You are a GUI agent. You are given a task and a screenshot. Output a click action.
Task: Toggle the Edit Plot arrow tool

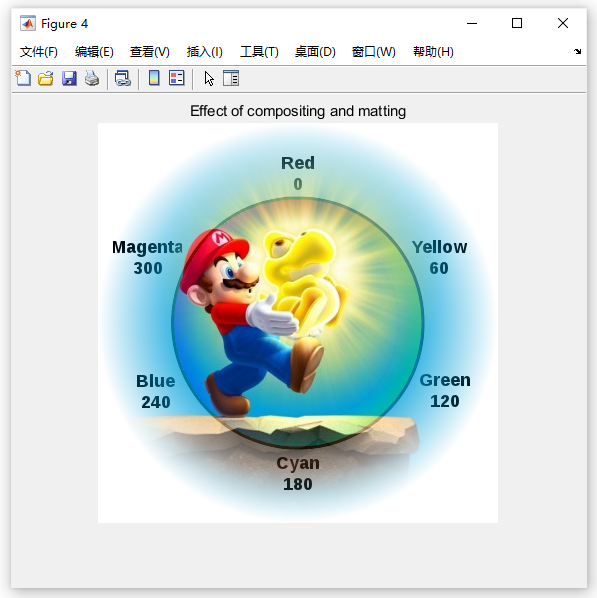(209, 79)
